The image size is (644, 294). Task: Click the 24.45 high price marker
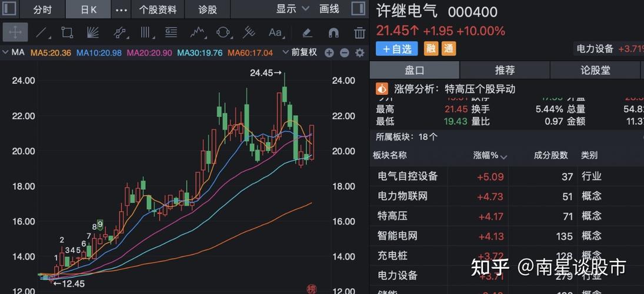(x=266, y=73)
